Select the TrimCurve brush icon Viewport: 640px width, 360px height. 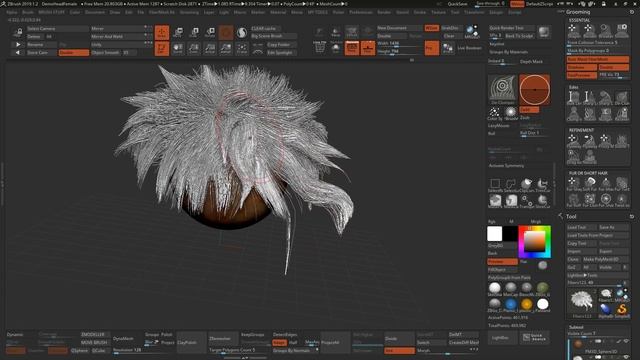click(x=542, y=184)
